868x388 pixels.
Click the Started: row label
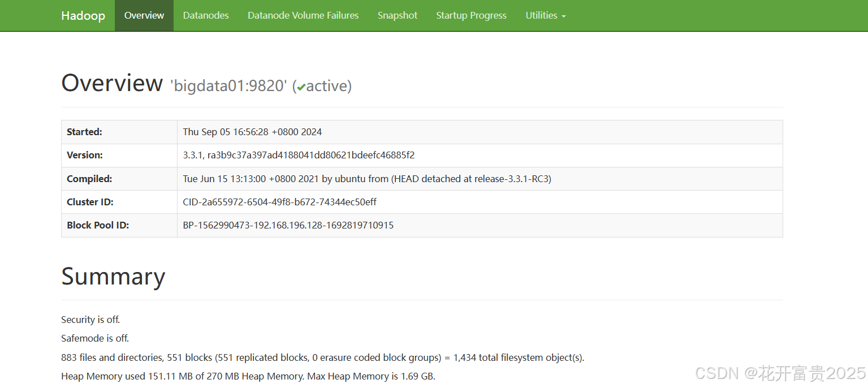coord(84,132)
